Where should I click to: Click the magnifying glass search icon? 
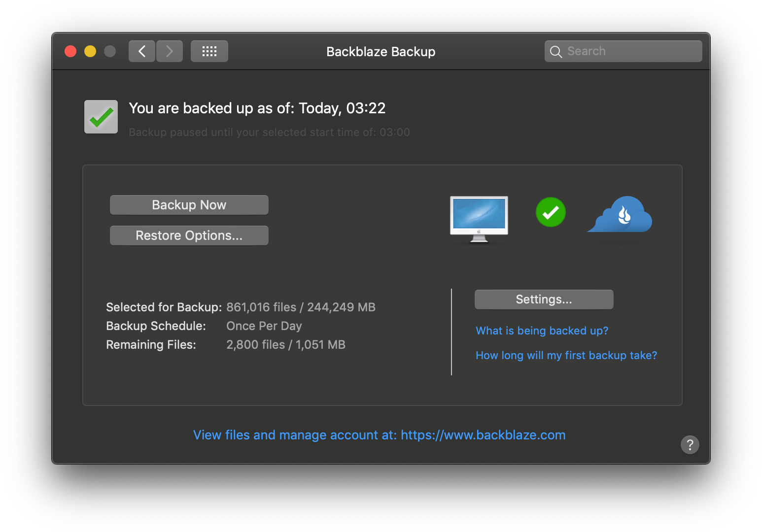coord(556,52)
